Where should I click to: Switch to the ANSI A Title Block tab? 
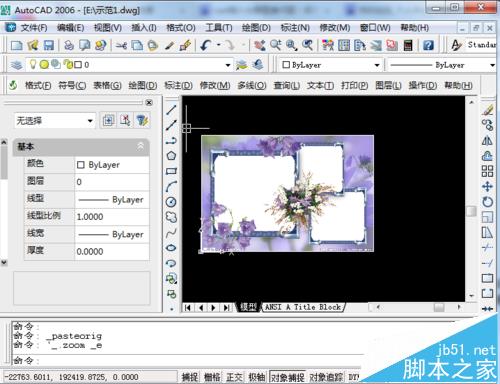303,307
